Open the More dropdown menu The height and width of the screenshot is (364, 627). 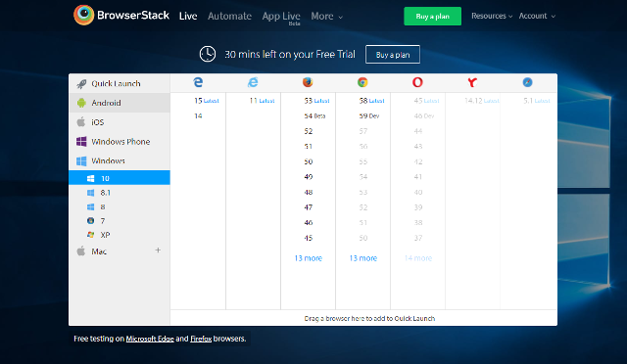tap(326, 16)
